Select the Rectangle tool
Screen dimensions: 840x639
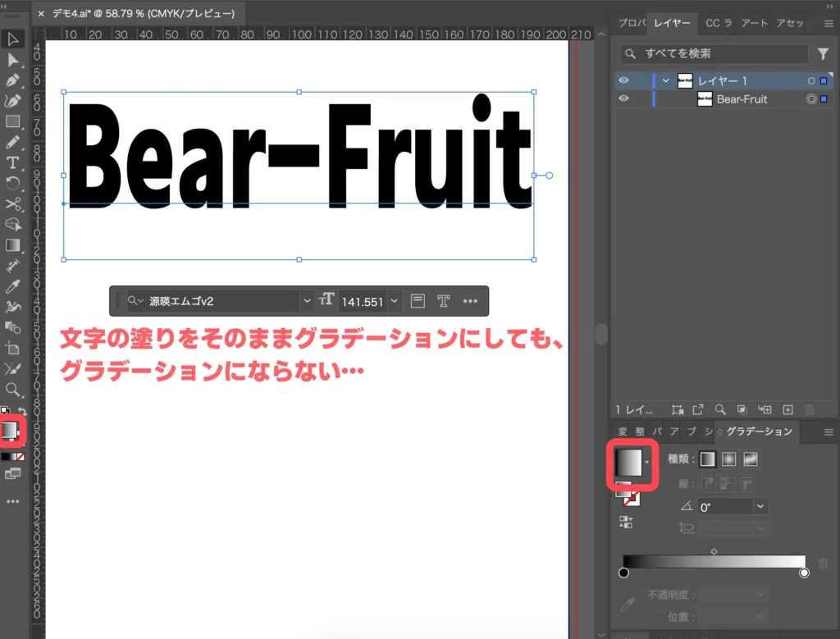12,121
